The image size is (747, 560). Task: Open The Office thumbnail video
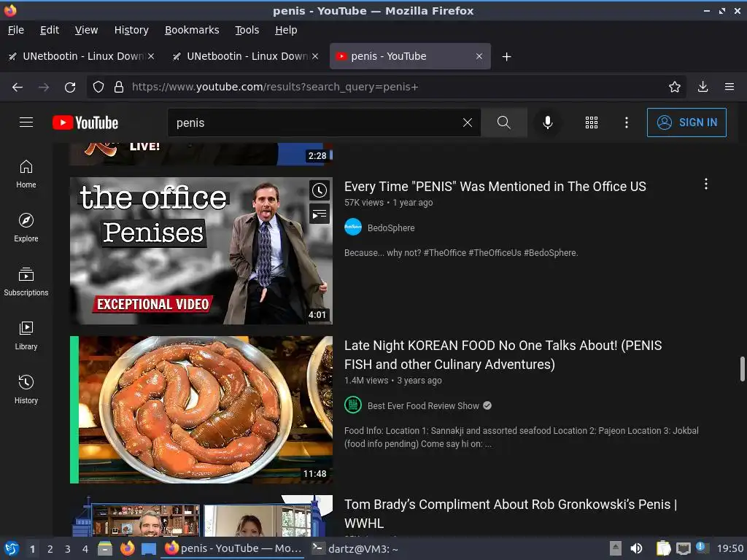point(201,251)
